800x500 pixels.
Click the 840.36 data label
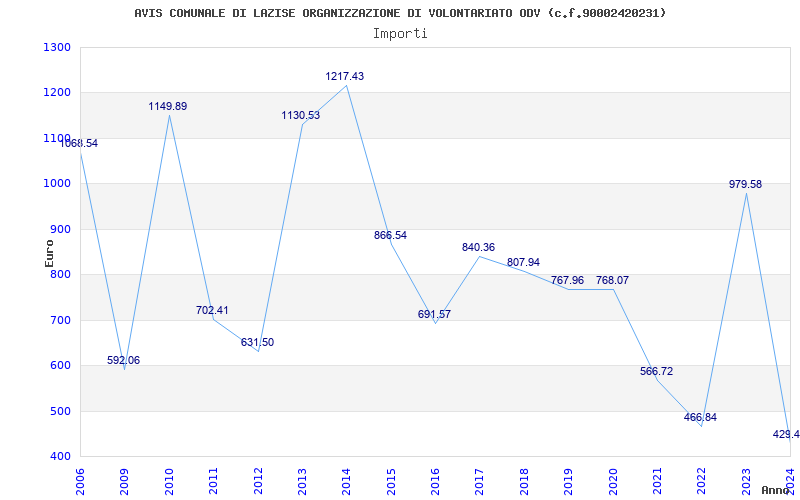click(479, 247)
